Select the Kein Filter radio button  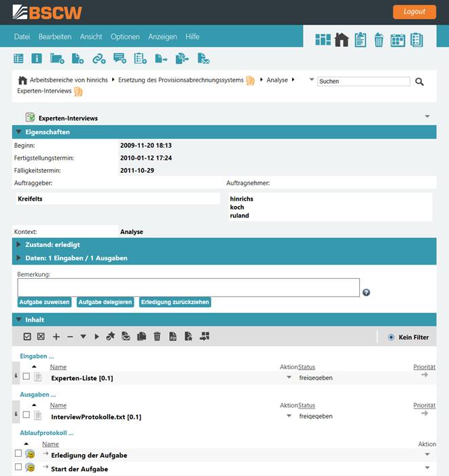(391, 337)
